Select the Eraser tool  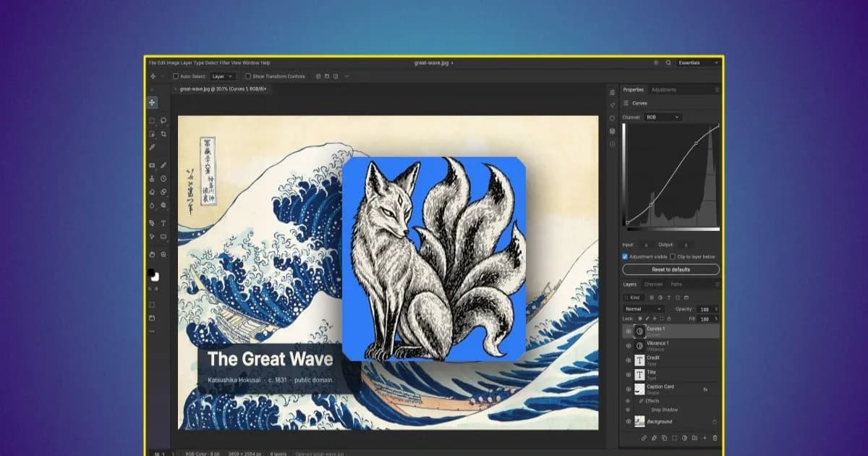pyautogui.click(x=153, y=192)
